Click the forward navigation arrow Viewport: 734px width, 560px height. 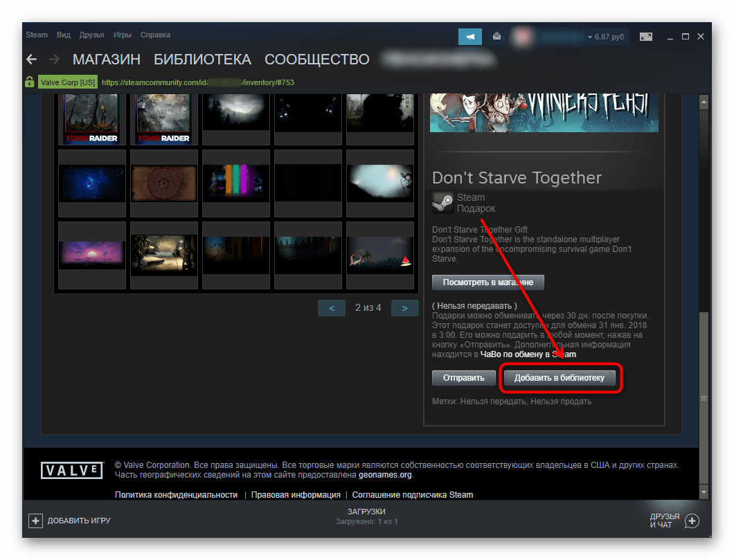[55, 59]
